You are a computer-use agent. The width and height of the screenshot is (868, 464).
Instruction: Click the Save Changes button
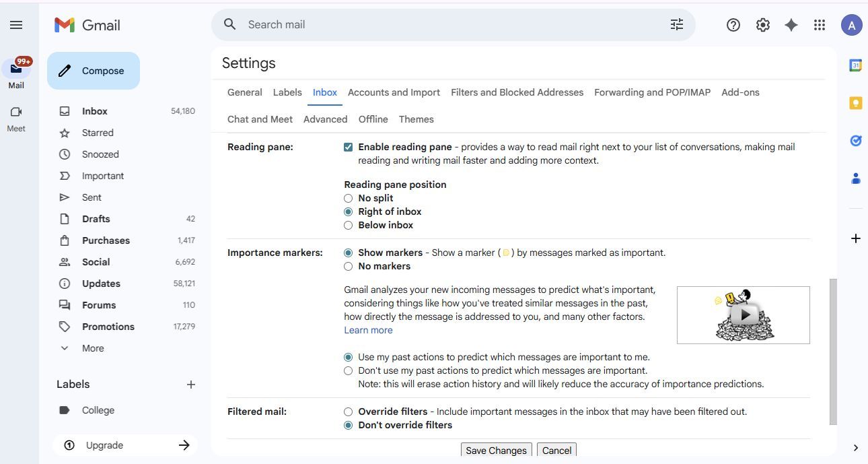coord(496,451)
